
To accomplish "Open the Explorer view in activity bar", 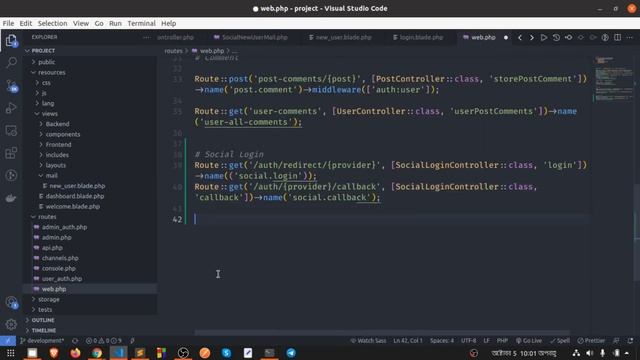I will [11, 40].
